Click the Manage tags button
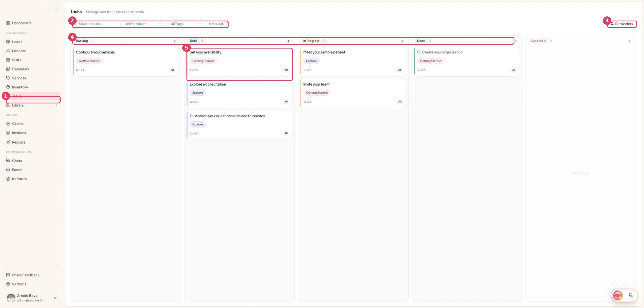This screenshot has width=644, height=308. pyautogui.click(x=216, y=24)
